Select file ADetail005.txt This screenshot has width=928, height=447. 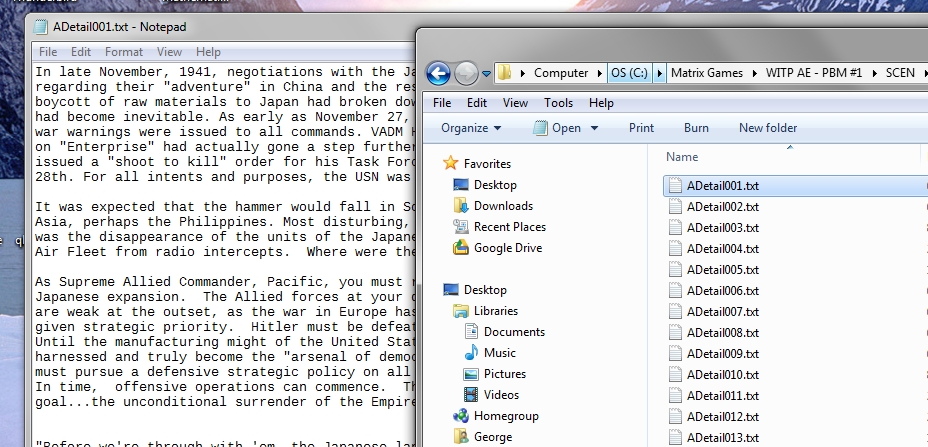723,270
